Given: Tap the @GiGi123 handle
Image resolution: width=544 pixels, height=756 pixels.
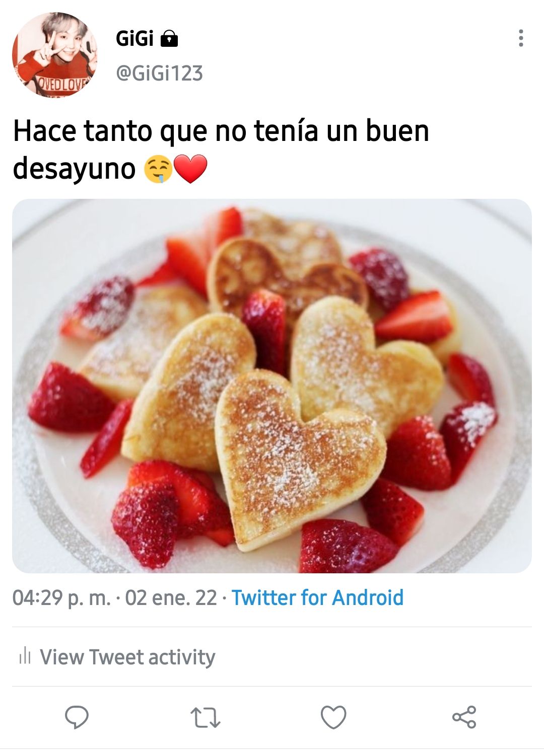Looking at the screenshot, I should click(159, 73).
